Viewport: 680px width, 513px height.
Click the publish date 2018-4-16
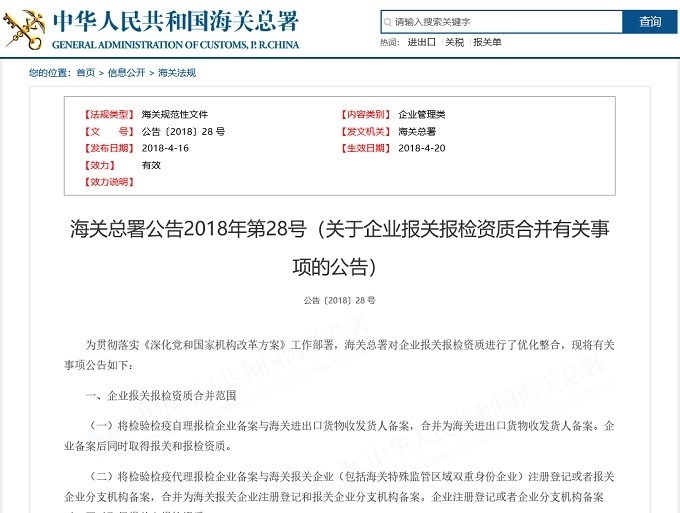point(165,148)
